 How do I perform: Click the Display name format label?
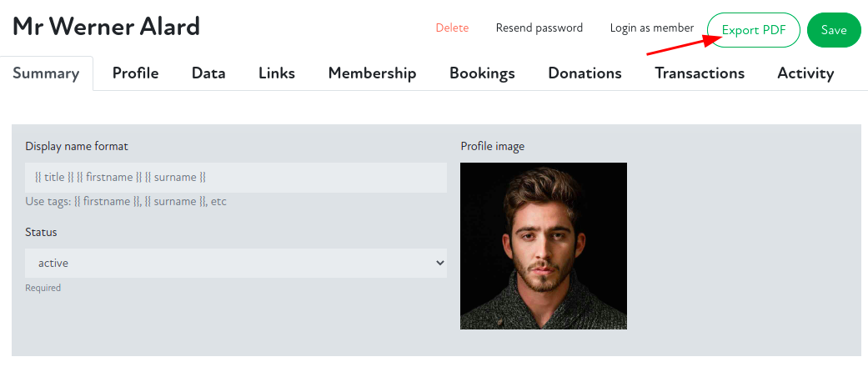click(x=77, y=146)
